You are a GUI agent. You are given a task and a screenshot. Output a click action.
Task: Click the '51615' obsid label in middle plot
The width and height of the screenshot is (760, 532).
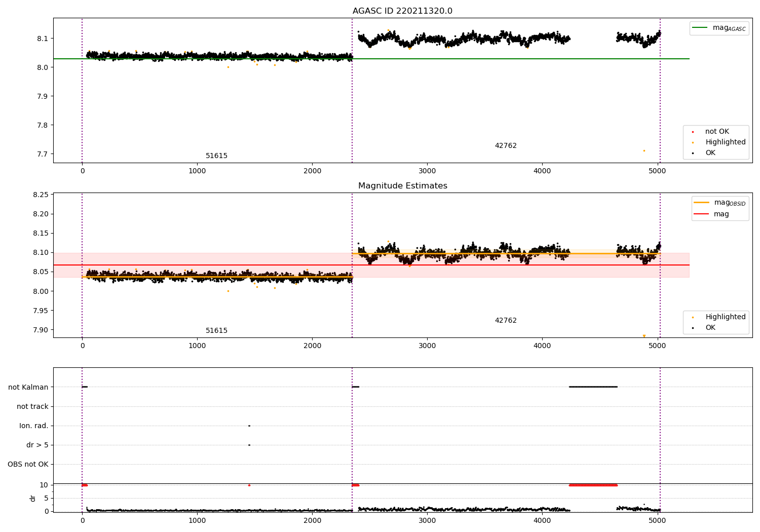click(216, 331)
